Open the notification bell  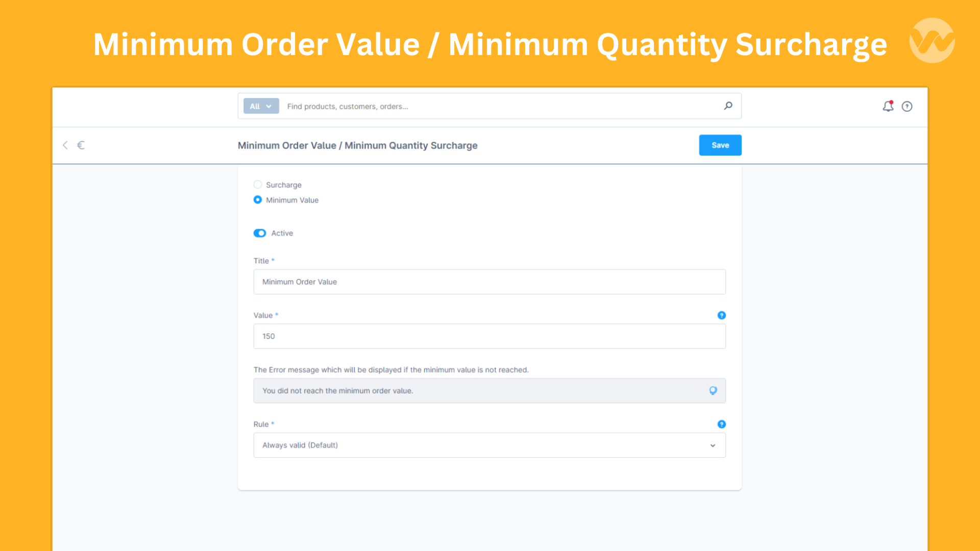pyautogui.click(x=888, y=106)
